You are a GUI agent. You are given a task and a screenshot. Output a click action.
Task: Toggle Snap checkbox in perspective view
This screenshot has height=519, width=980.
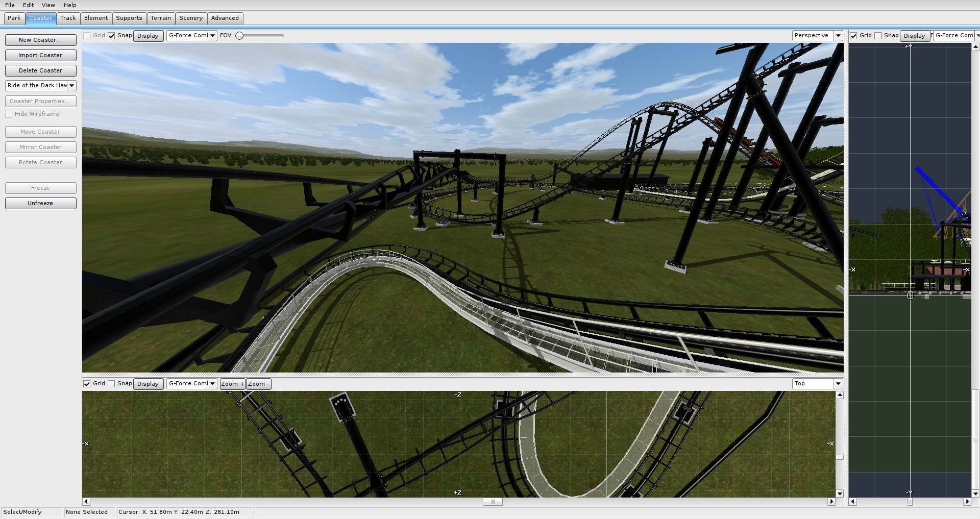click(111, 36)
